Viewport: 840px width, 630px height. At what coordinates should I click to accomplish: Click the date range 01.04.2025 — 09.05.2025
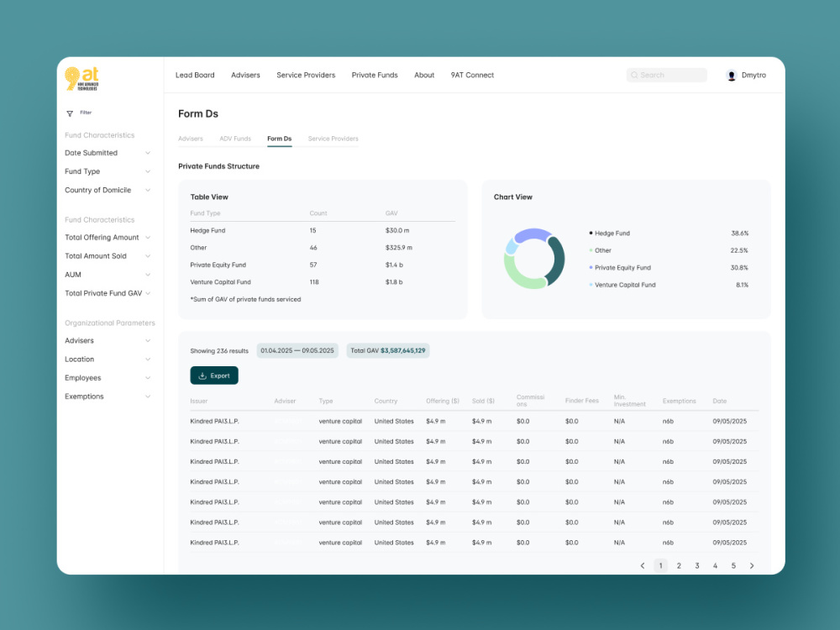click(297, 351)
